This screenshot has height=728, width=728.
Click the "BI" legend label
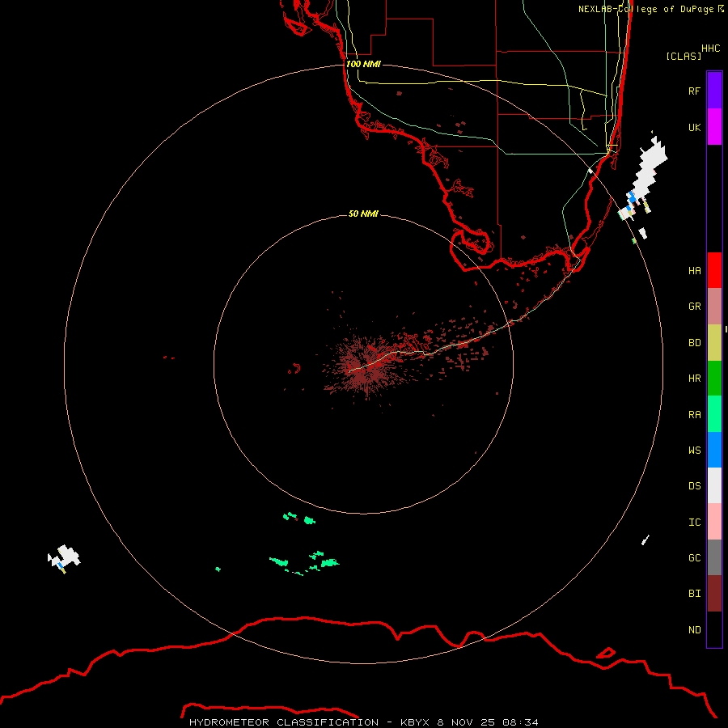click(x=694, y=594)
